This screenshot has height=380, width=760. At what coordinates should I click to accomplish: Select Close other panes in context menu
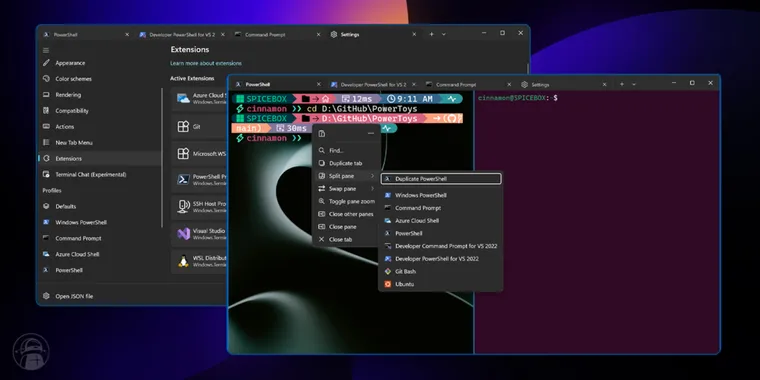[x=346, y=214]
